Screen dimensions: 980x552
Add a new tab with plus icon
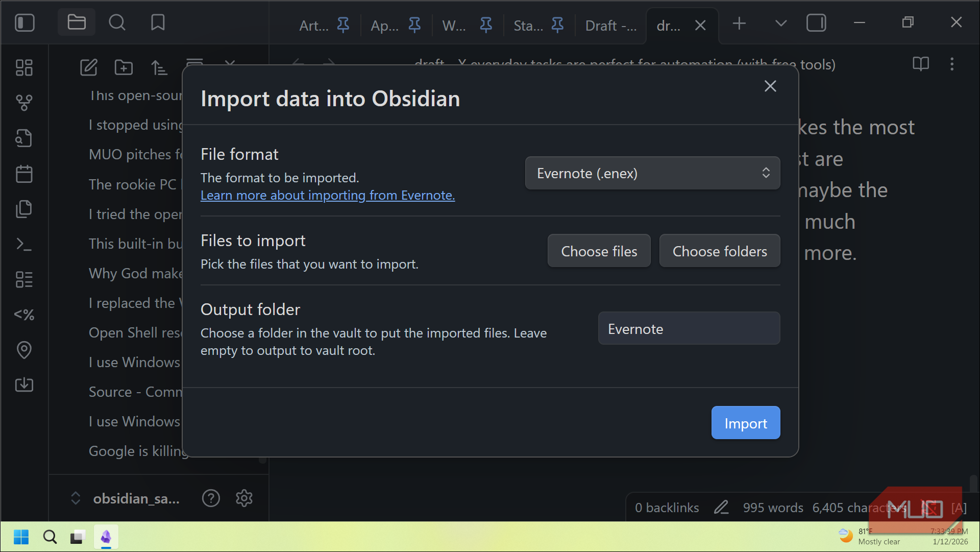pos(739,23)
